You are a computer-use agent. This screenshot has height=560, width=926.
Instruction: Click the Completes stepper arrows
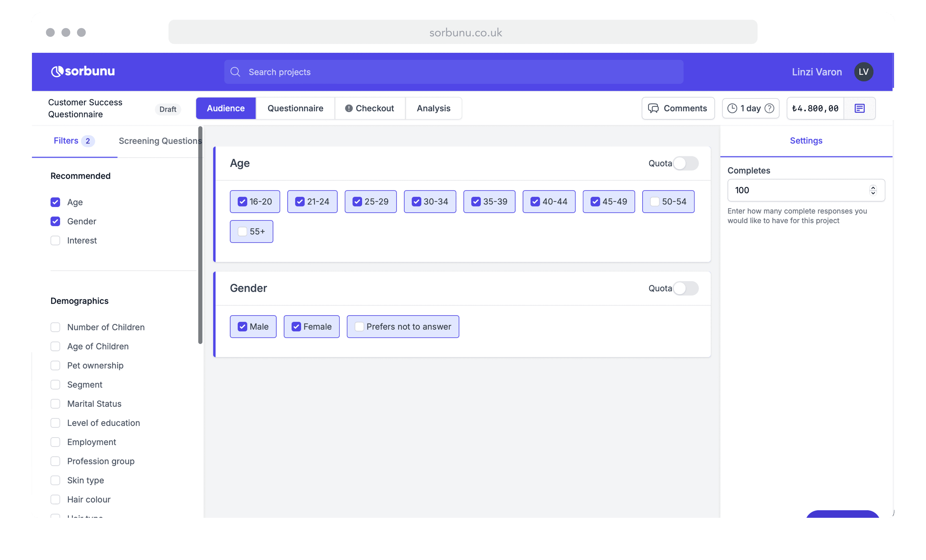(x=873, y=190)
